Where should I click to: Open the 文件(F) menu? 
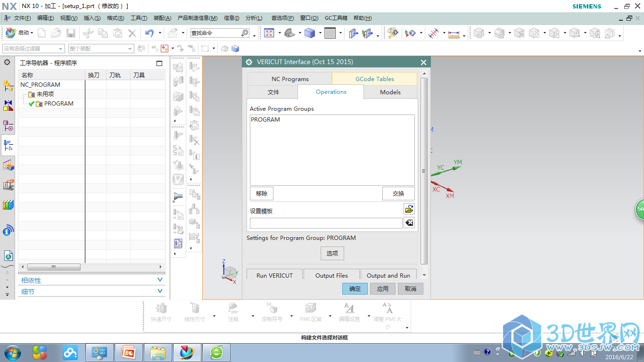tap(22, 18)
